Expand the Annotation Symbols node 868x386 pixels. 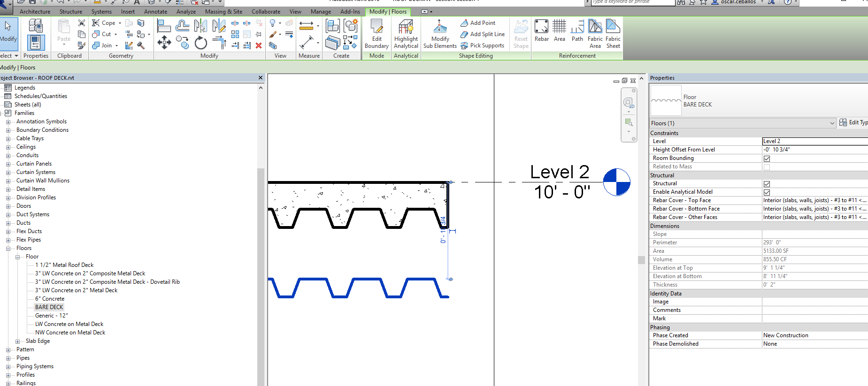(8, 122)
